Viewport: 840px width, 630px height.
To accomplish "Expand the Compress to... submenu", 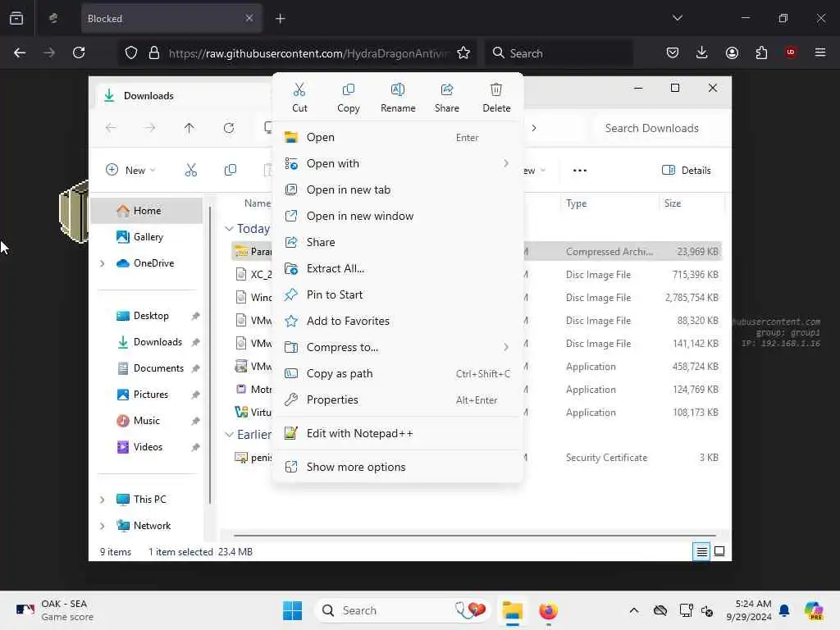I will 398,347.
